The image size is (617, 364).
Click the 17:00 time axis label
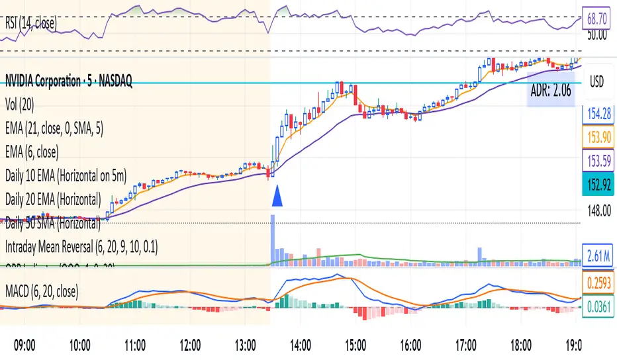coord(466,345)
